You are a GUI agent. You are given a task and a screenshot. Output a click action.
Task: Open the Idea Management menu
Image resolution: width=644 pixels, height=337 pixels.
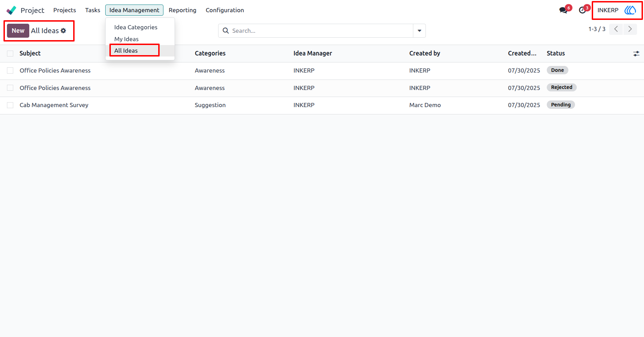[x=134, y=10]
